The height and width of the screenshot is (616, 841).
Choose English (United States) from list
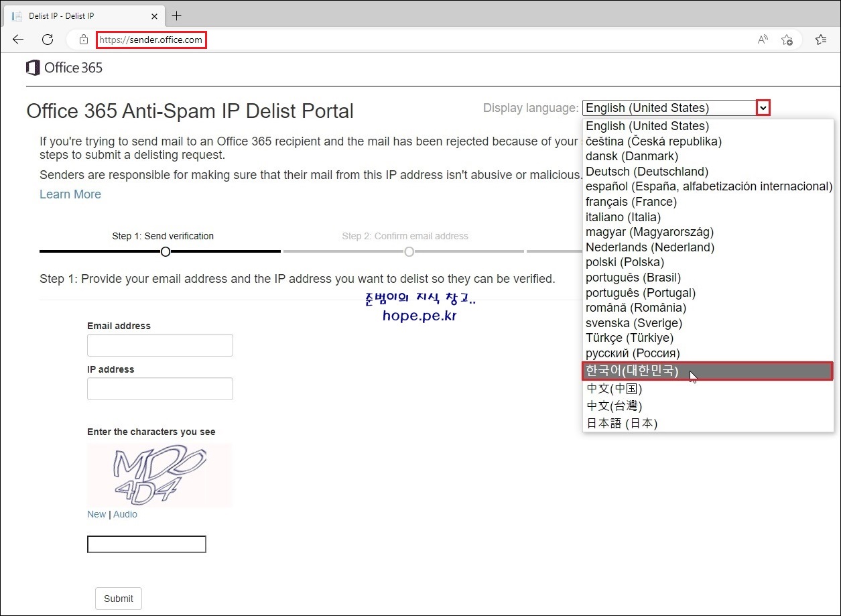click(708, 126)
